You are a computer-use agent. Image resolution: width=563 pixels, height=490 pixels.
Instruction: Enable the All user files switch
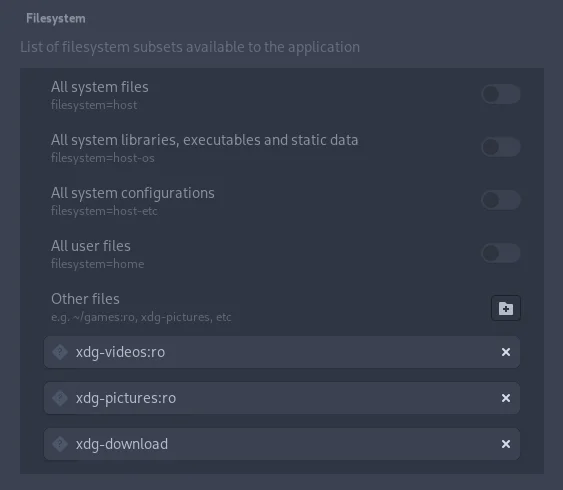(501, 253)
